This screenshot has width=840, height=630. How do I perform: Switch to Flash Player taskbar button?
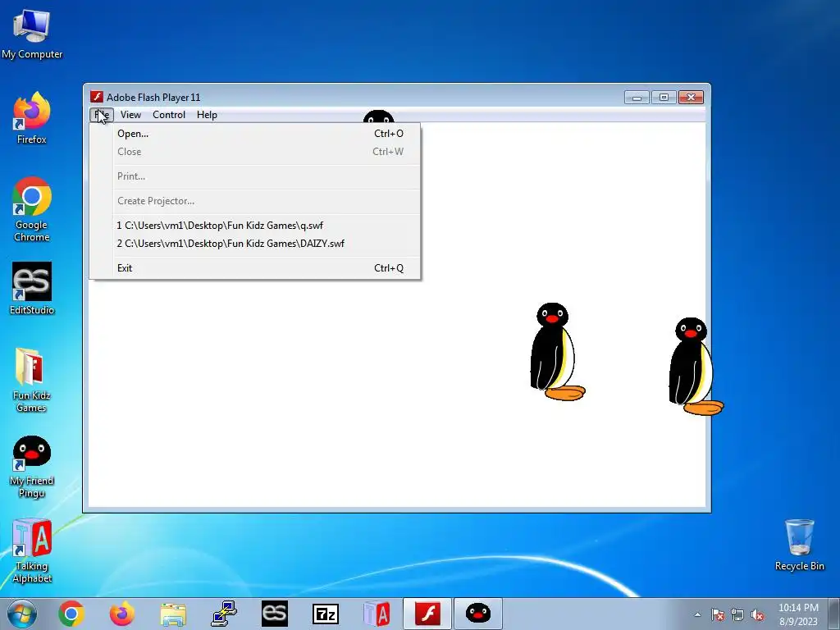pyautogui.click(x=427, y=614)
